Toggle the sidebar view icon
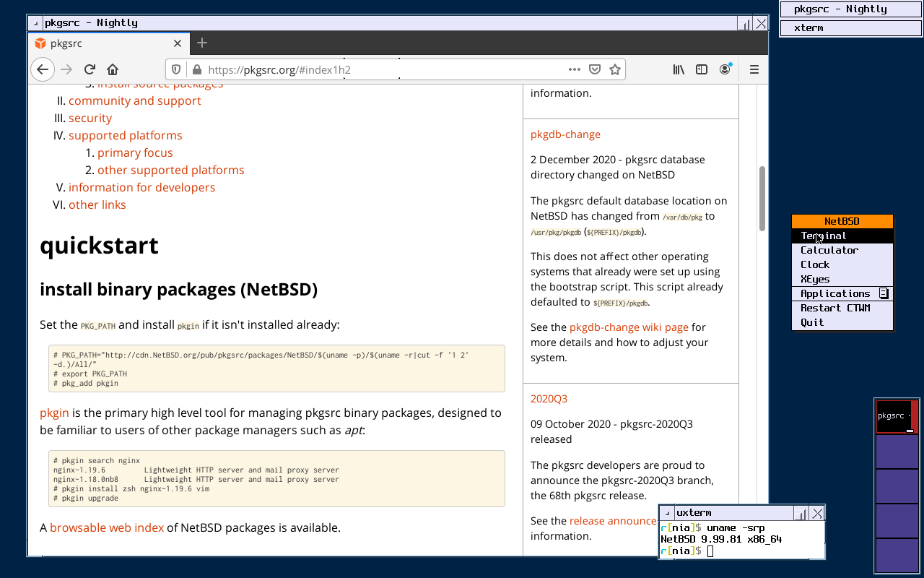The image size is (924, 578). (701, 69)
